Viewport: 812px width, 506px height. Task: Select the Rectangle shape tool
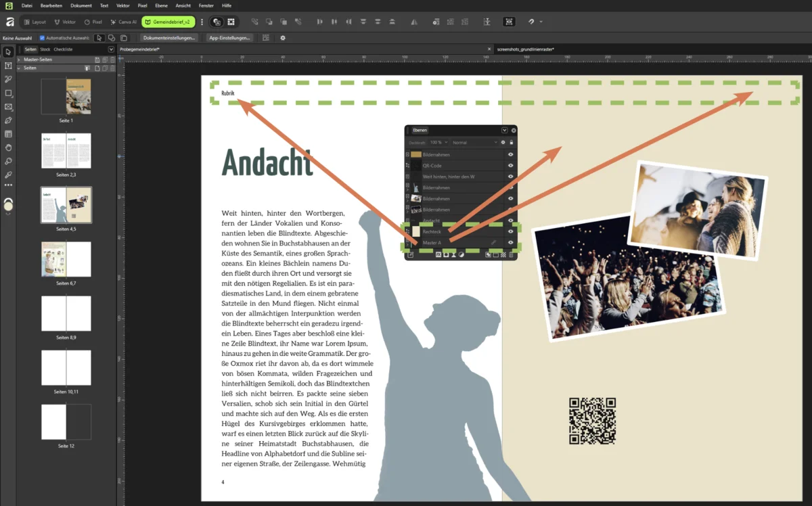coord(8,93)
